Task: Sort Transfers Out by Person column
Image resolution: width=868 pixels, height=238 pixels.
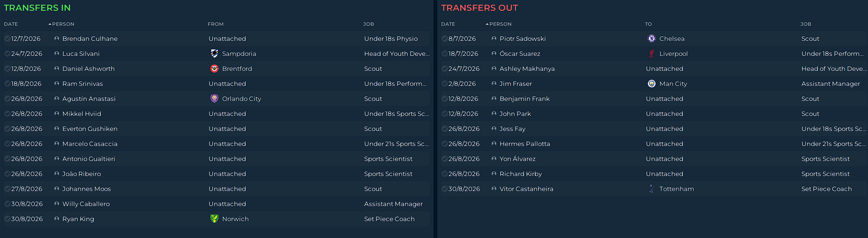Action: (x=500, y=24)
